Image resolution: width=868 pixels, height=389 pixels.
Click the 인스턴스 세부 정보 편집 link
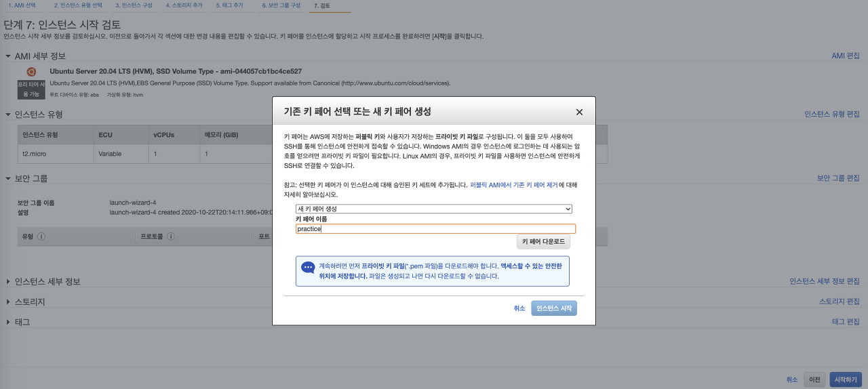(x=825, y=281)
